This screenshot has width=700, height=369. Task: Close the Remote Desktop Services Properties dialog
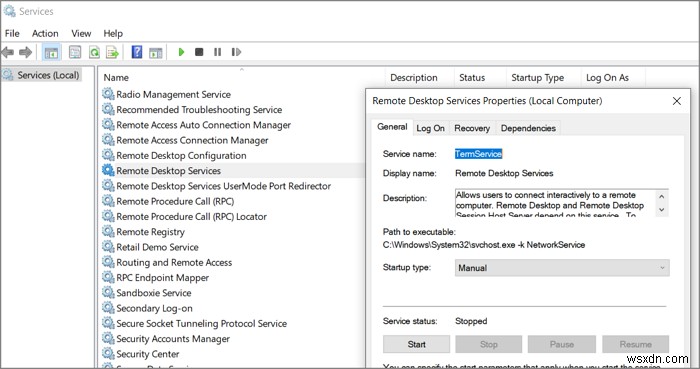(677, 101)
